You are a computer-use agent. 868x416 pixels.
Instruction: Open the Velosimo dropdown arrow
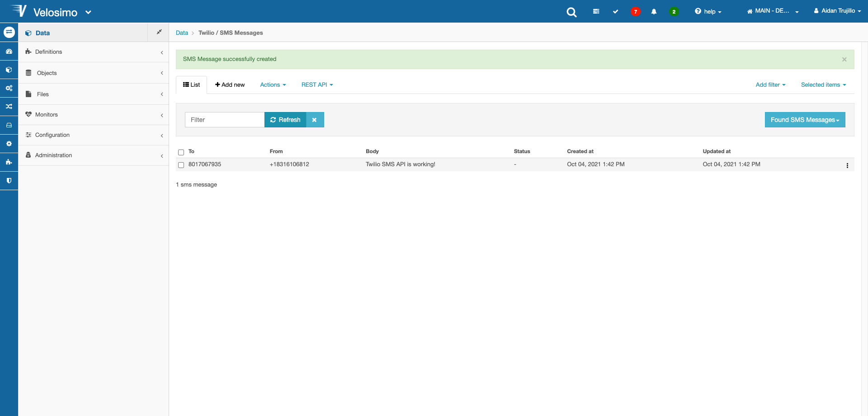pyautogui.click(x=88, y=12)
